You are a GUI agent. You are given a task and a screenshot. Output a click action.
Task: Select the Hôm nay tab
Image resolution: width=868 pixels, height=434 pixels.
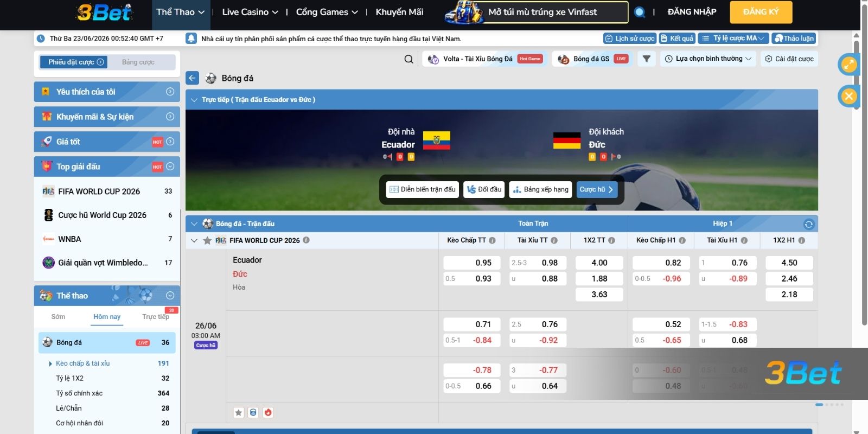click(107, 317)
